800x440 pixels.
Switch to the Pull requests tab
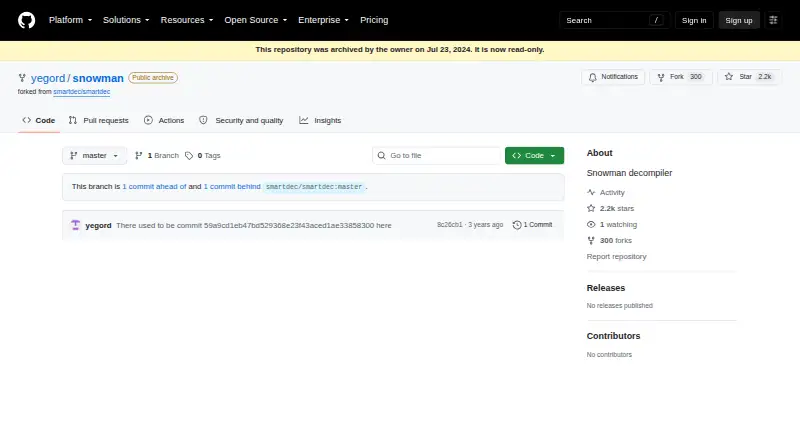tap(98, 120)
